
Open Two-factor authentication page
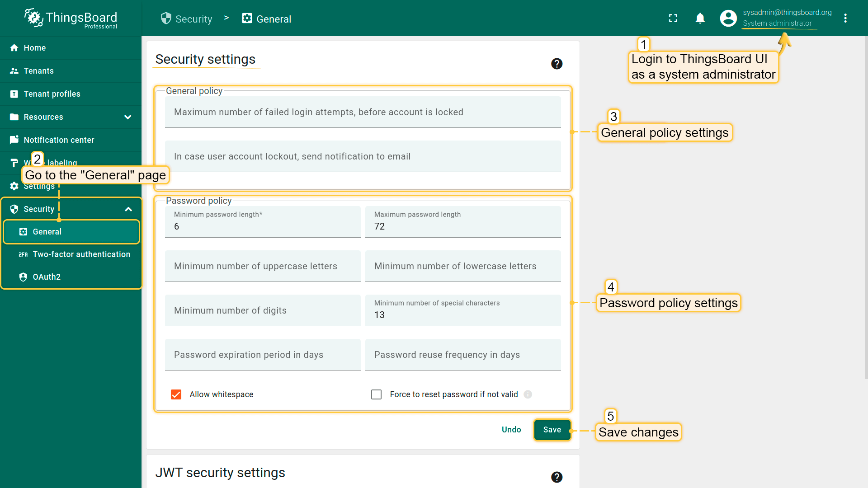pos(81,254)
